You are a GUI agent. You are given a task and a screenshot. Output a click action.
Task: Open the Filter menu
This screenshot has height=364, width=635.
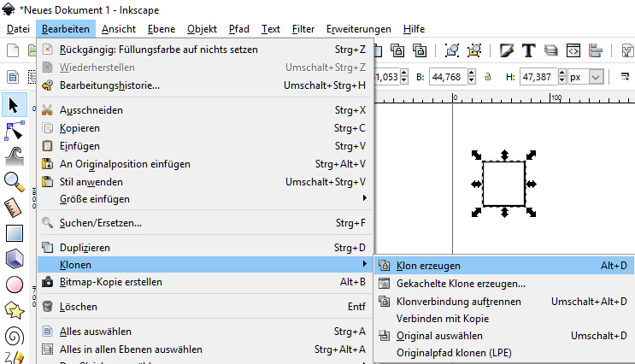303,29
